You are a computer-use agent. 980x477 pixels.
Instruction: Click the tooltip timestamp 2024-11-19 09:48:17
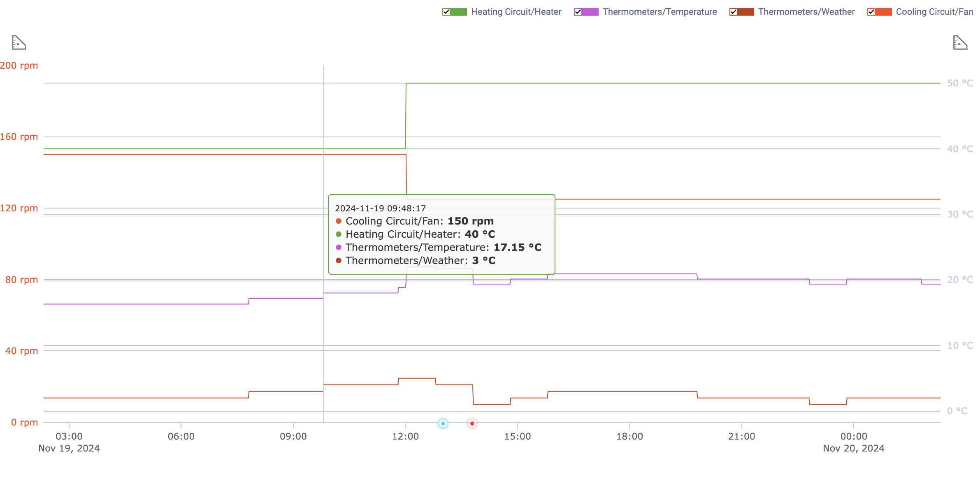[x=381, y=208]
